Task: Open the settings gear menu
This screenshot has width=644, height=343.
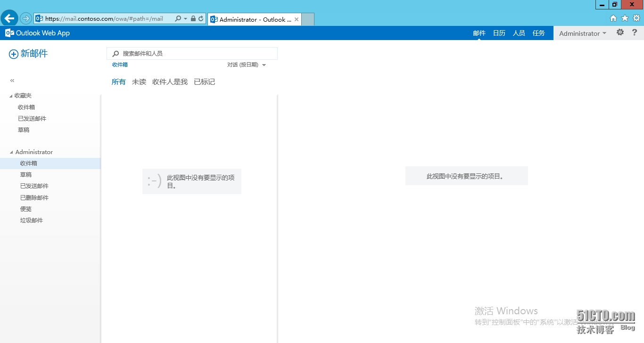Action: pyautogui.click(x=620, y=33)
